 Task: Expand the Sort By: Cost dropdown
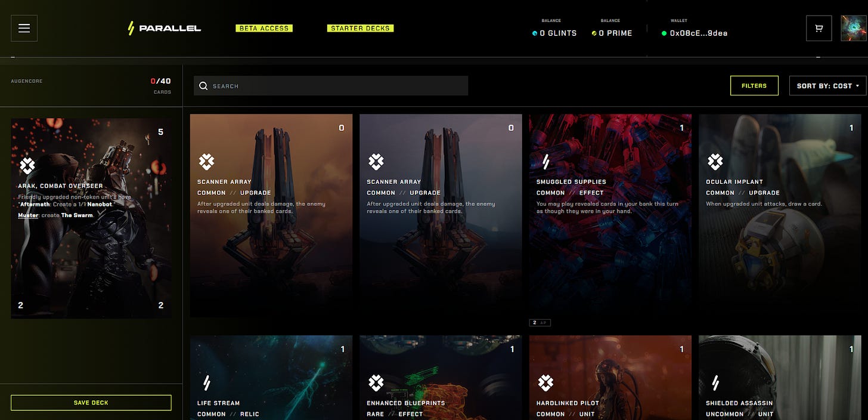point(828,85)
